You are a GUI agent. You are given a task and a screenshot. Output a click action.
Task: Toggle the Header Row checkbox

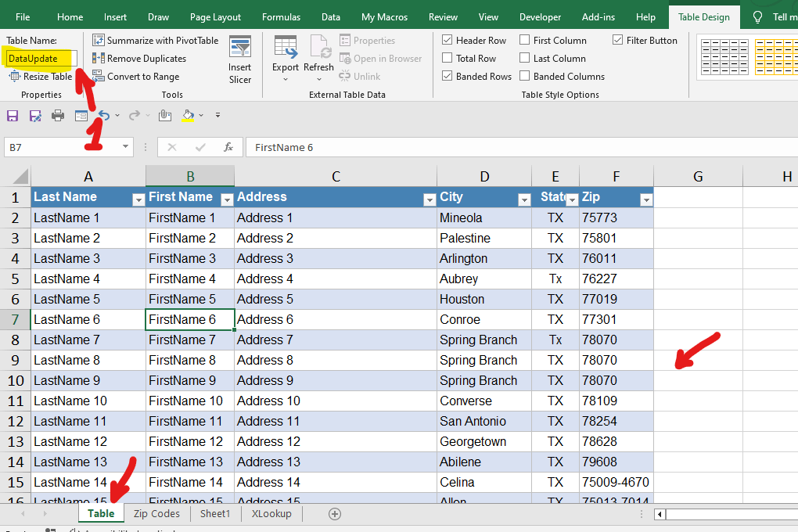[448, 40]
